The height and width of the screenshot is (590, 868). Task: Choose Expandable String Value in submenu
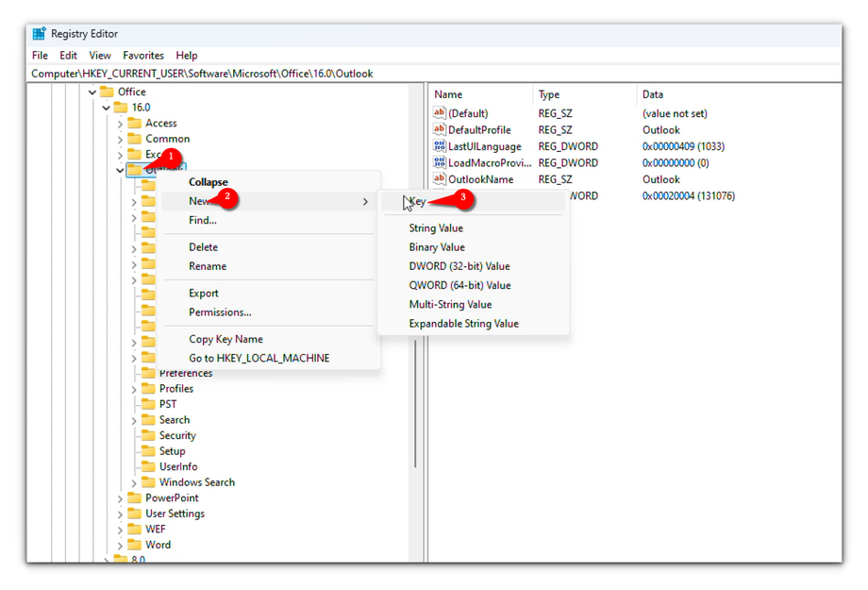(474, 324)
